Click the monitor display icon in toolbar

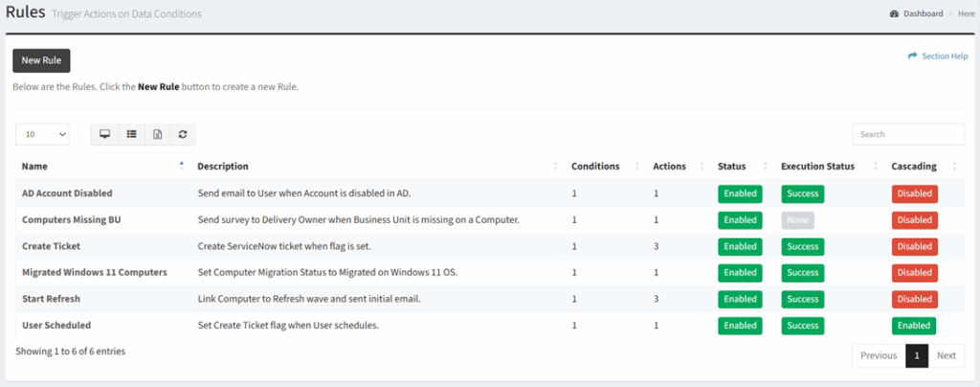104,135
